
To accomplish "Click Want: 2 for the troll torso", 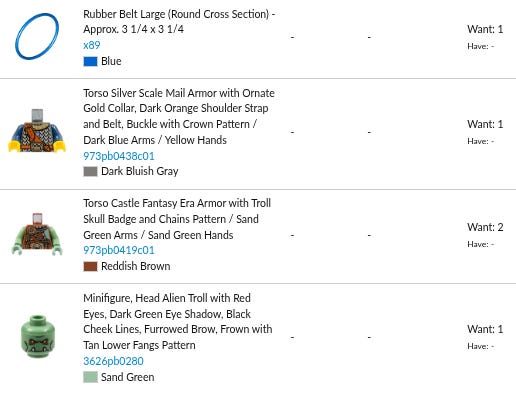I will click(x=485, y=227).
